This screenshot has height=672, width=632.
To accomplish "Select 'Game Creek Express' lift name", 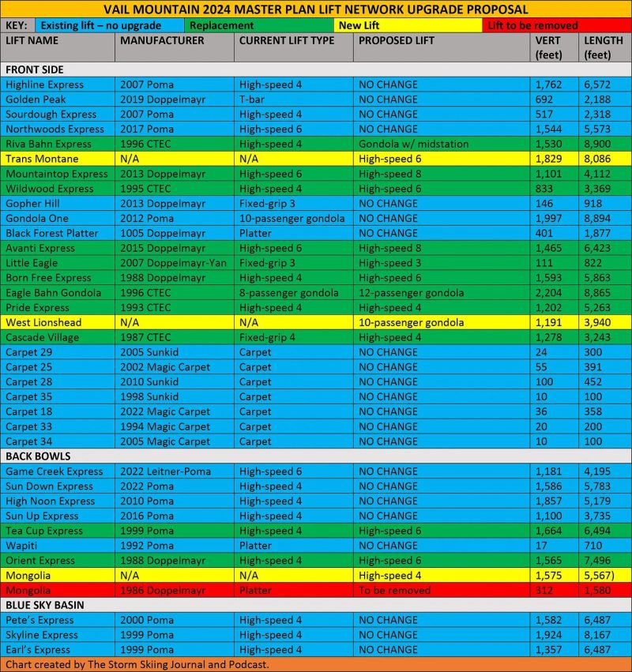I will pos(55,471).
